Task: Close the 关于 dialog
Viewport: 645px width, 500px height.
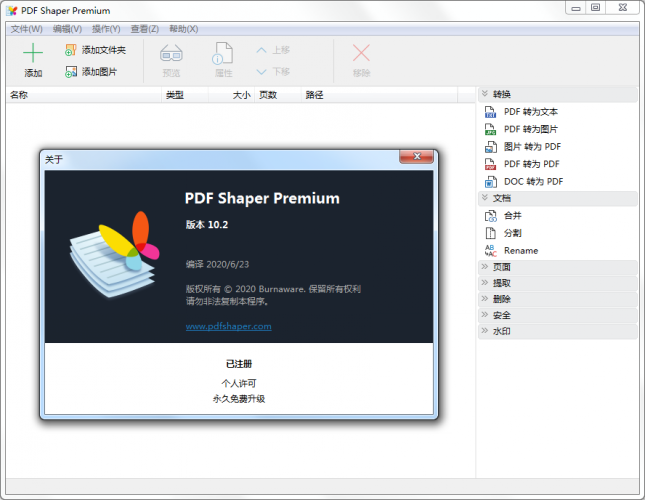Action: tap(416, 157)
